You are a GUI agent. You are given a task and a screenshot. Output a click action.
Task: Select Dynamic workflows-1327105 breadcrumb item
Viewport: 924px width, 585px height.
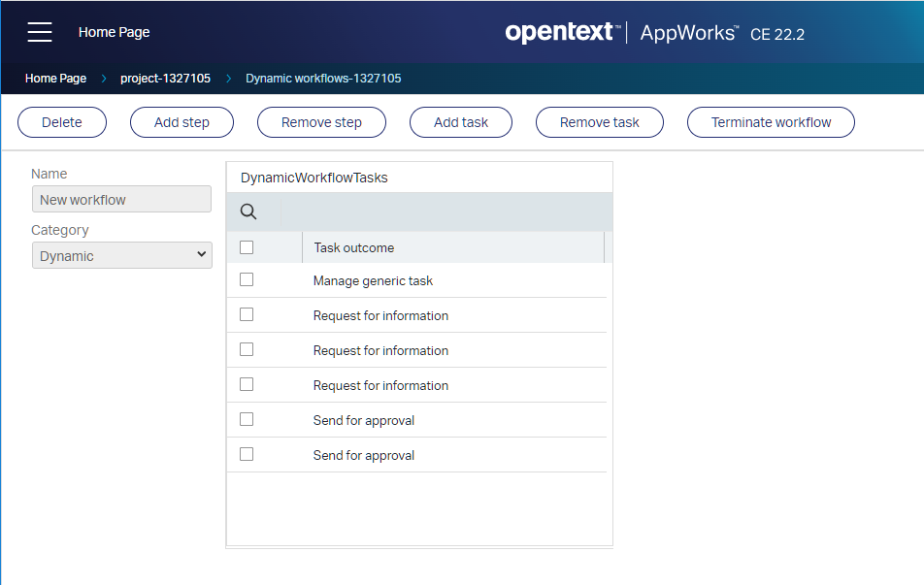(x=323, y=79)
